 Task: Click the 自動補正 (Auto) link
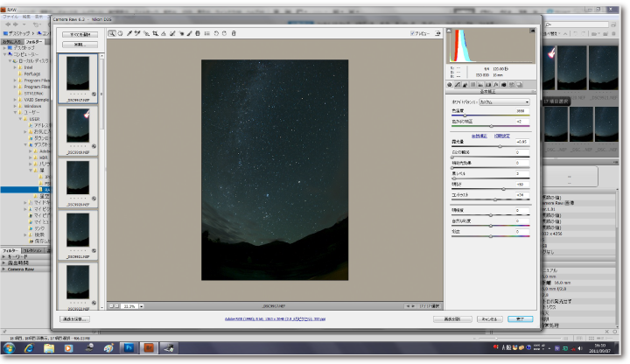point(479,136)
